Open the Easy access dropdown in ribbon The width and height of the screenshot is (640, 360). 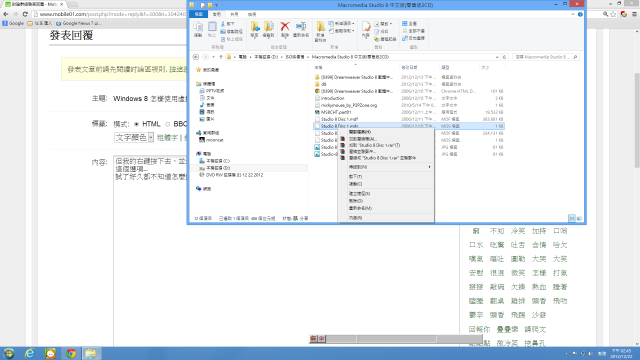click(342, 31)
